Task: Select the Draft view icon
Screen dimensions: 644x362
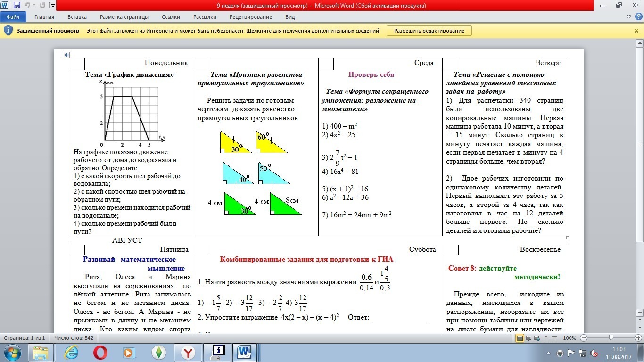Action: click(555, 338)
